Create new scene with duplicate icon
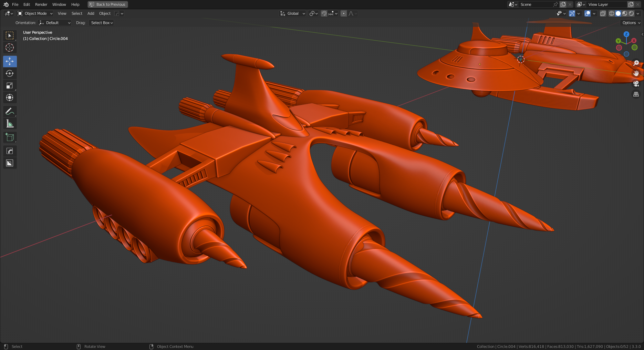The height and width of the screenshot is (350, 644). click(563, 4)
